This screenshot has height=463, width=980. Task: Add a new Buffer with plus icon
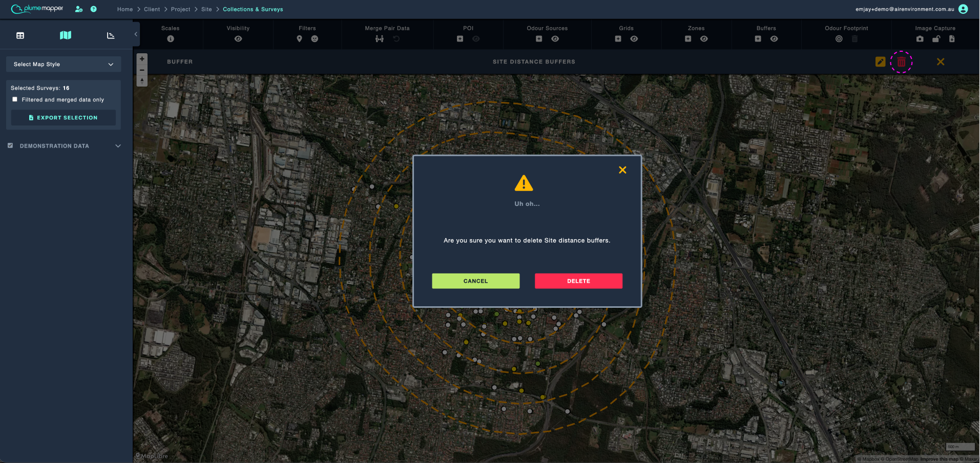[x=758, y=39]
